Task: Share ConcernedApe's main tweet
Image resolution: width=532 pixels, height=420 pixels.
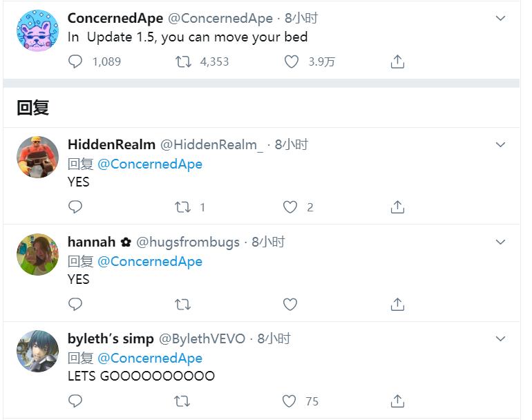Action: 397,61
